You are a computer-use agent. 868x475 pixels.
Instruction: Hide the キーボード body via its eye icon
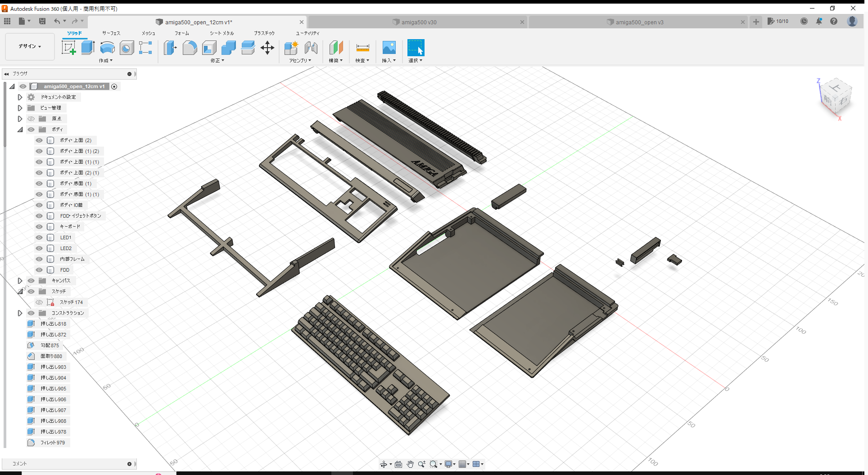(x=39, y=227)
